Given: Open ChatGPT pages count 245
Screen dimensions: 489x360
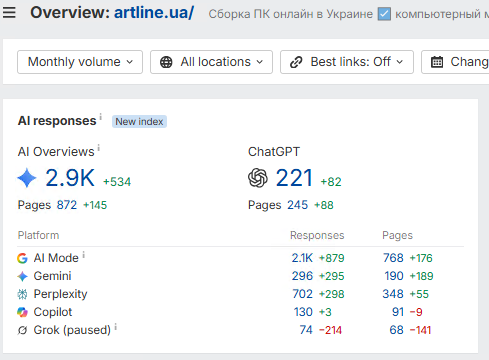Looking at the screenshot, I should pos(298,205).
